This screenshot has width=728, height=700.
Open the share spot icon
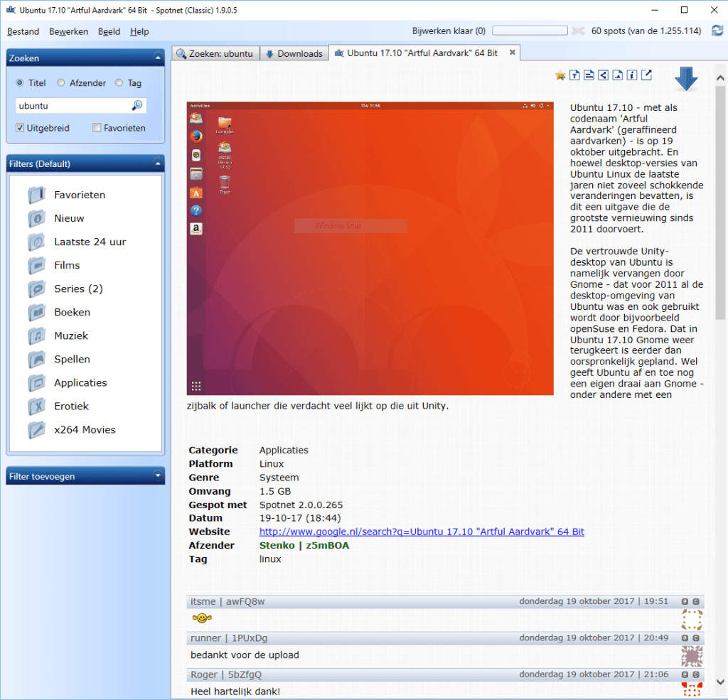click(604, 75)
